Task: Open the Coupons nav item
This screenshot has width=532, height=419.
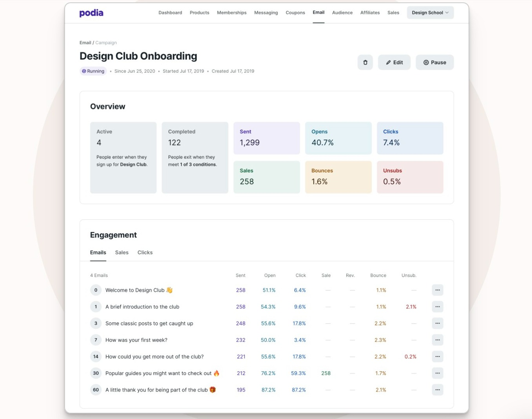Action: (295, 13)
